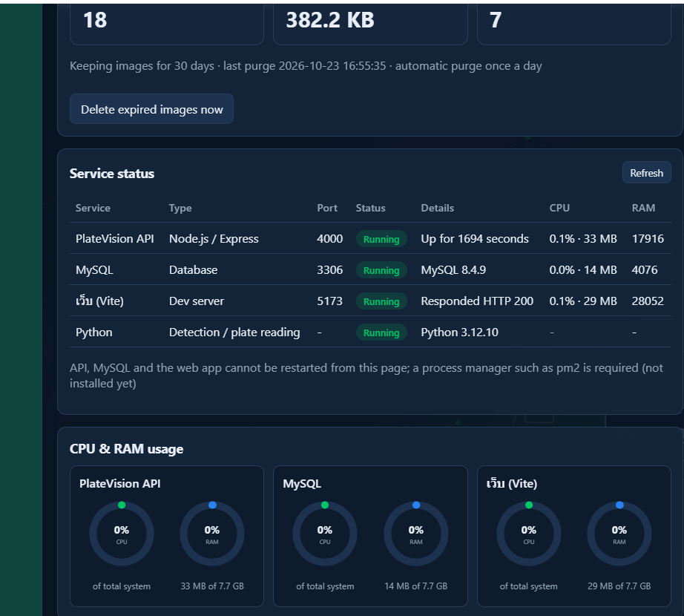The image size is (684, 616).
Task: Select the "0.1% · 33 MB" CPU cell
Action: pyautogui.click(x=583, y=239)
